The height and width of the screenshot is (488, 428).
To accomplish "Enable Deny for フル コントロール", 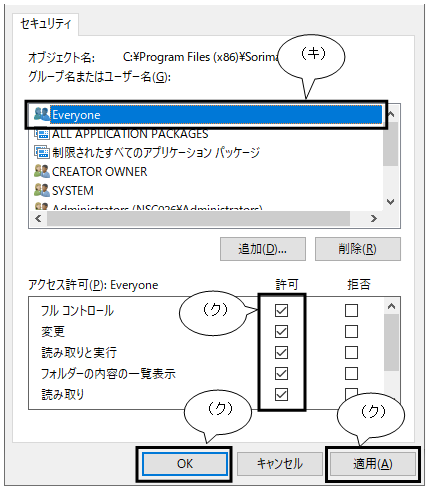I will (351, 310).
